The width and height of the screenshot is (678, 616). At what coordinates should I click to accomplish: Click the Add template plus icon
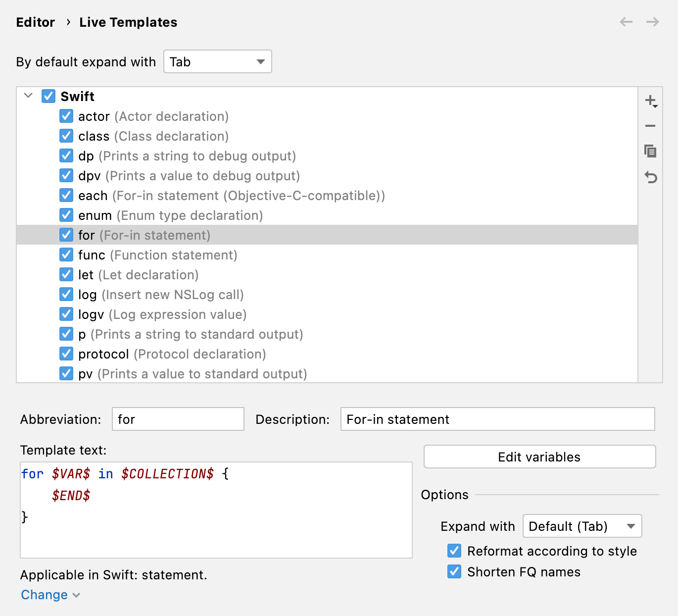tap(651, 101)
